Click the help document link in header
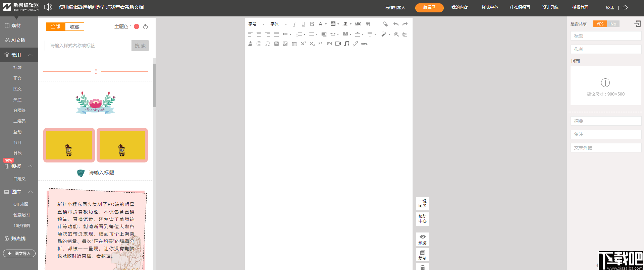Image resolution: width=644 pixels, height=270 pixels. point(101,7)
